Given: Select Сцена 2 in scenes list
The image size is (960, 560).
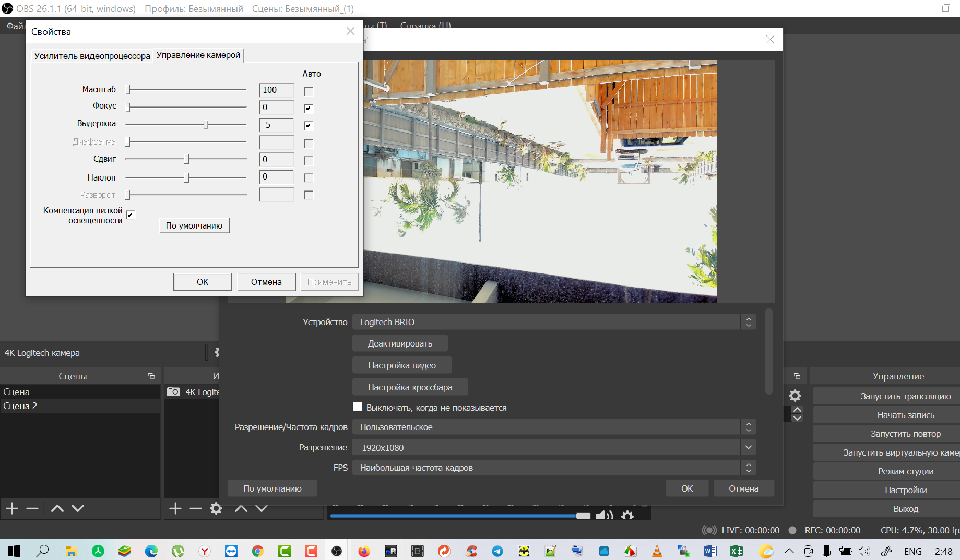Looking at the screenshot, I should coord(80,406).
